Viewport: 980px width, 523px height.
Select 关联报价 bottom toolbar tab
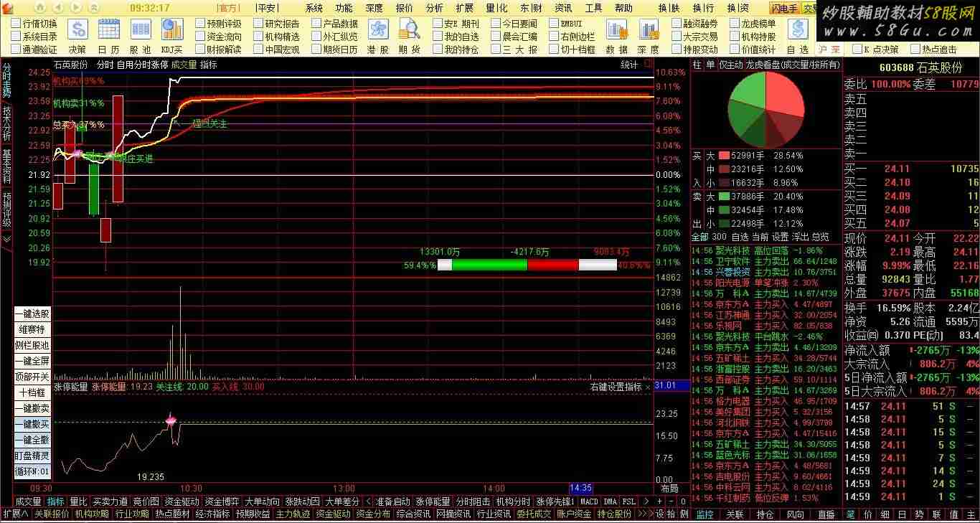point(52,514)
